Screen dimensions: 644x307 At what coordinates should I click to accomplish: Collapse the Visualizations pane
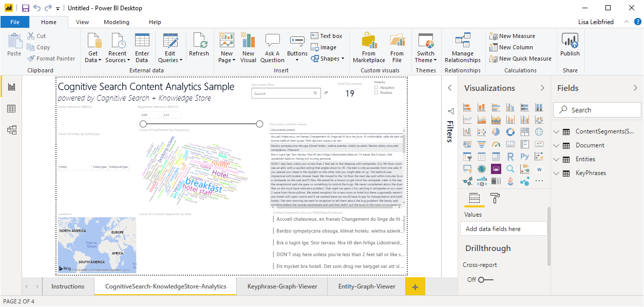point(543,88)
